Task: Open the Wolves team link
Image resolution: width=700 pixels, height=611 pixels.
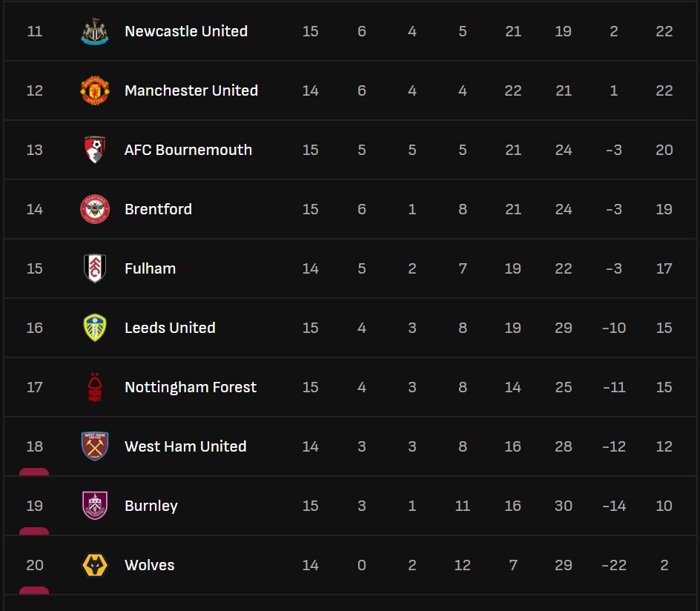Action: coord(150,565)
